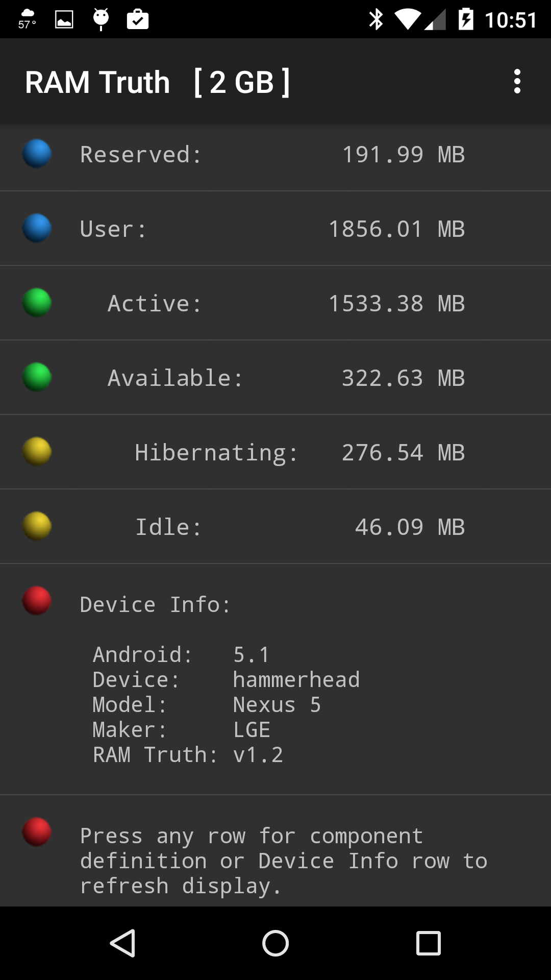Viewport: 551px width, 980px height.
Task: Select the Idle 46.09 MB value
Action: (x=410, y=527)
